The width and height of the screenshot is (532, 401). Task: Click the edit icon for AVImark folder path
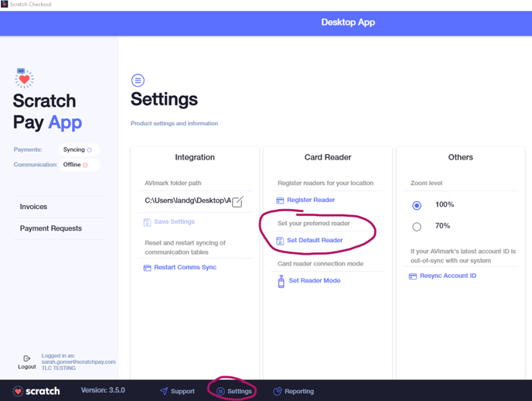237,201
